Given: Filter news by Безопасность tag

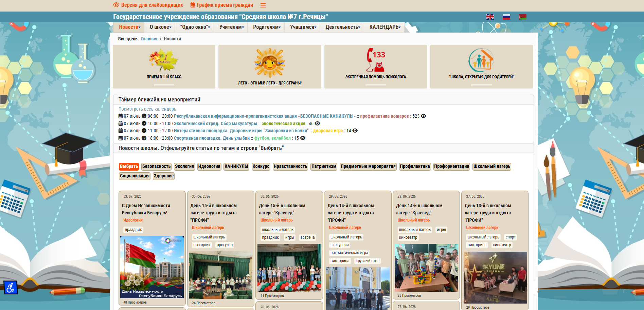Looking at the screenshot, I should [x=156, y=167].
